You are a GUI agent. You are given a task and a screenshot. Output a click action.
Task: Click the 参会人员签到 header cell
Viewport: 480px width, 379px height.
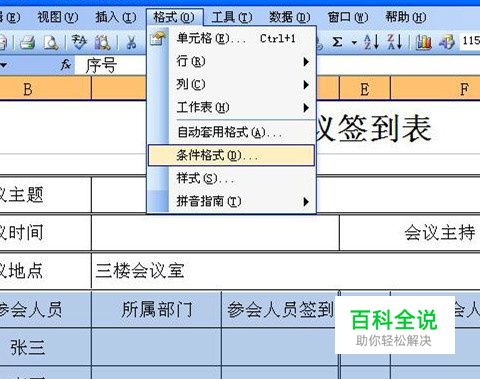coord(280,309)
